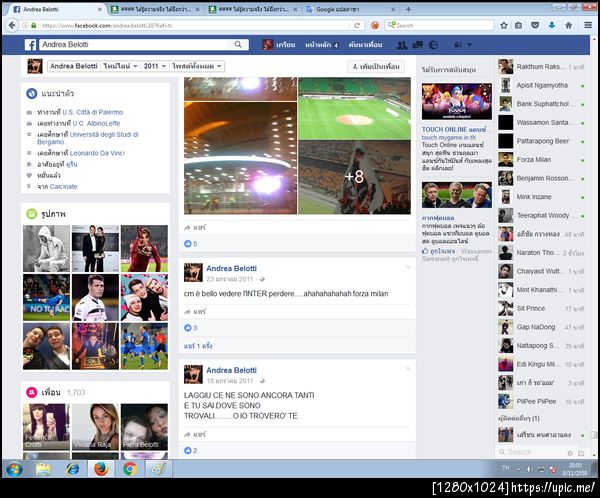Open Windows Explorer from the taskbar

43,469
